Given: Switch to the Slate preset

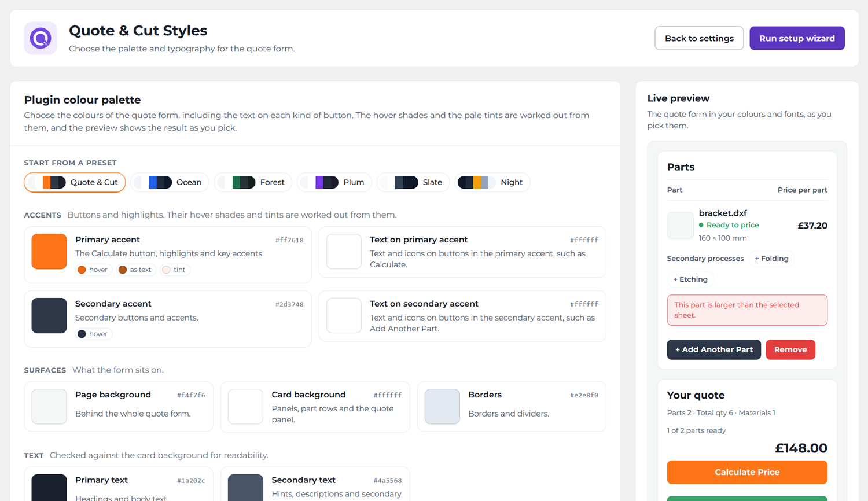Looking at the screenshot, I should [413, 182].
